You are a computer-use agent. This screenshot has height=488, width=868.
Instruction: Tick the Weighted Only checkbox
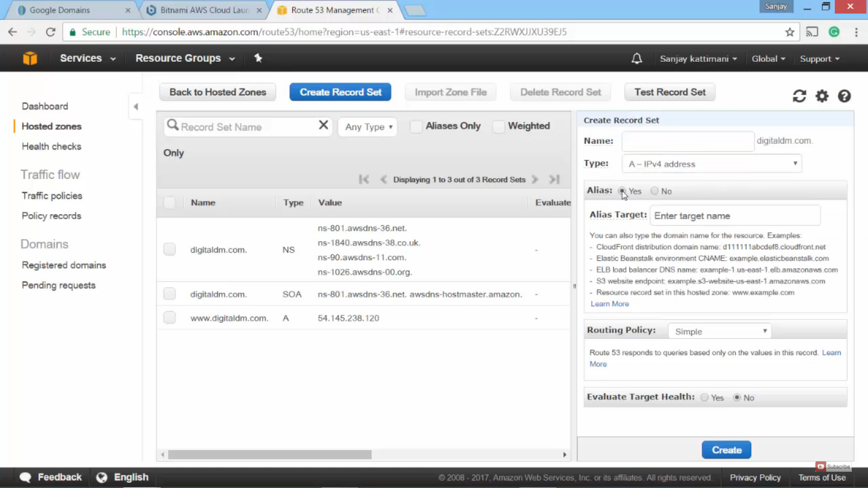pos(499,126)
